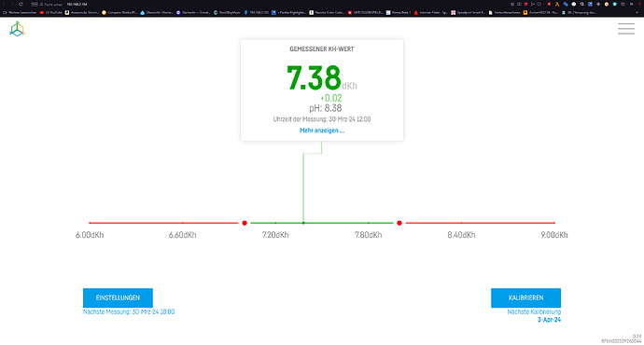Image resolution: width=644 pixels, height=345 pixels.
Task: Click the '3-Apr-24' calibration date
Action: tap(549, 320)
